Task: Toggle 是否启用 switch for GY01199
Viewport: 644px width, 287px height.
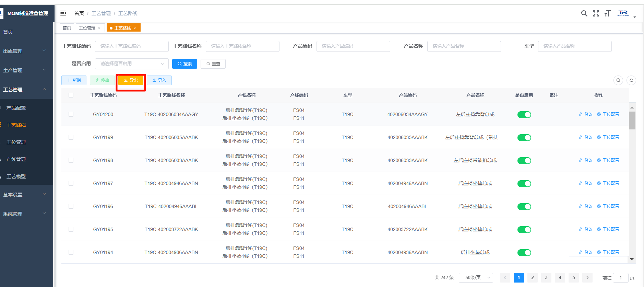Action: (x=524, y=138)
